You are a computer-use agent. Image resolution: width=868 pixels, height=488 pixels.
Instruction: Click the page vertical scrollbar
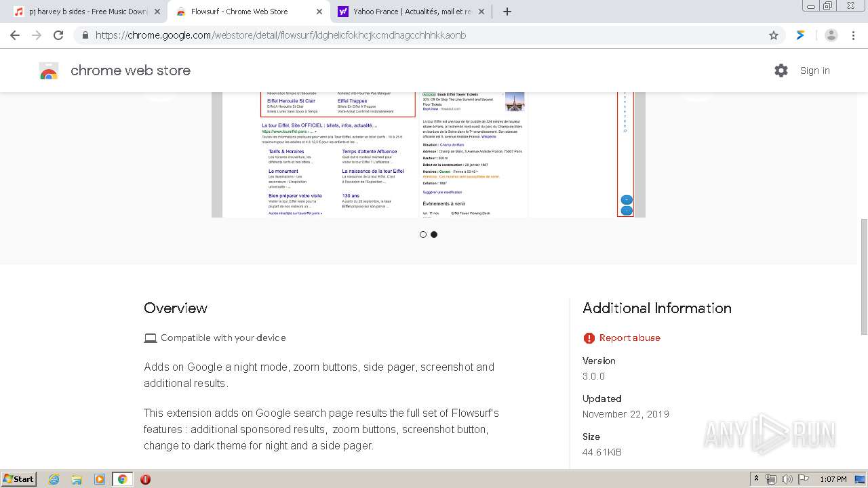(864, 277)
